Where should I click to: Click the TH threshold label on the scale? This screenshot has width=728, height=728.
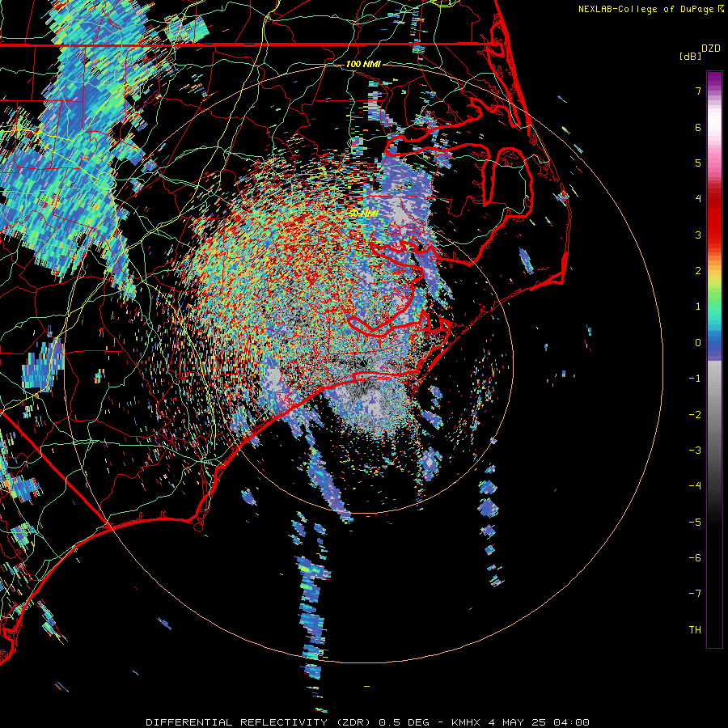pos(695,630)
